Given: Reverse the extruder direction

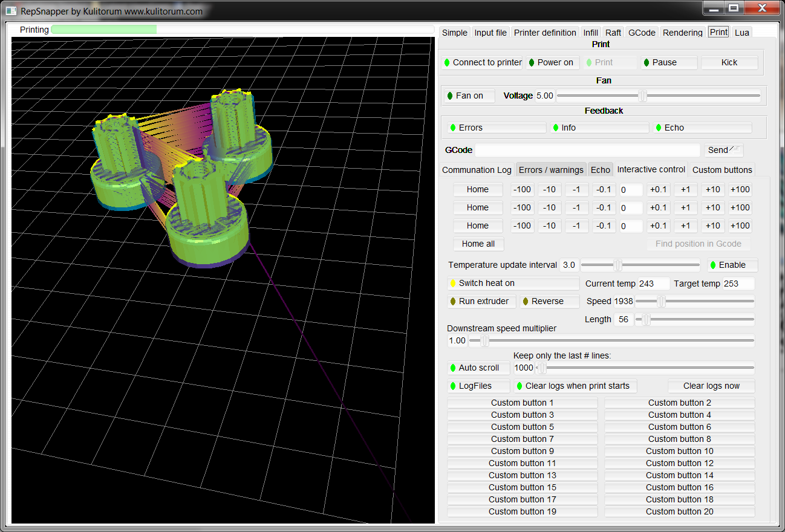Looking at the screenshot, I should click(x=549, y=301).
